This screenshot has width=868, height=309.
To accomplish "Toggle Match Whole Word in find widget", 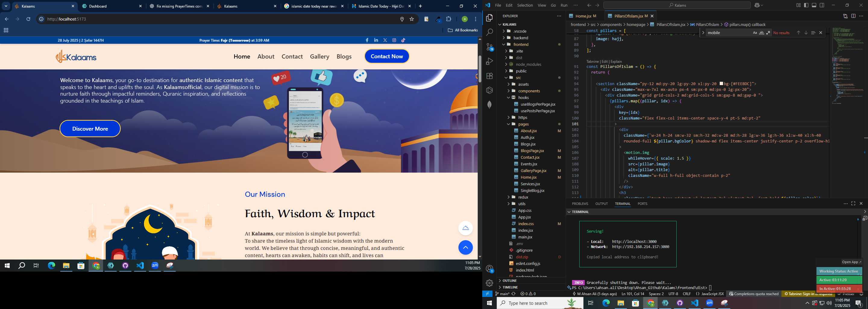I will click(762, 33).
